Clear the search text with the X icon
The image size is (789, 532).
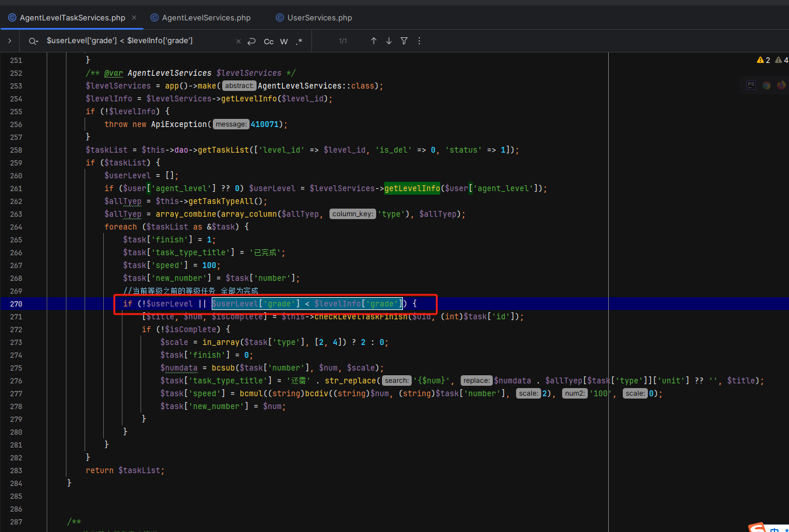[238, 41]
